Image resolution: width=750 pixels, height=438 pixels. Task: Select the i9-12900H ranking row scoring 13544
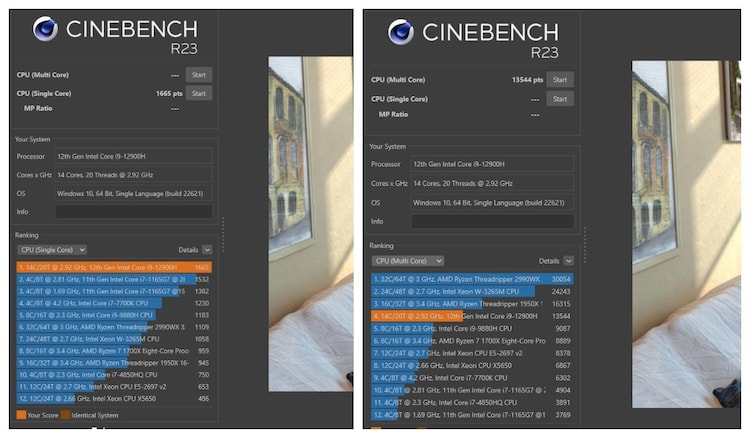click(470, 314)
